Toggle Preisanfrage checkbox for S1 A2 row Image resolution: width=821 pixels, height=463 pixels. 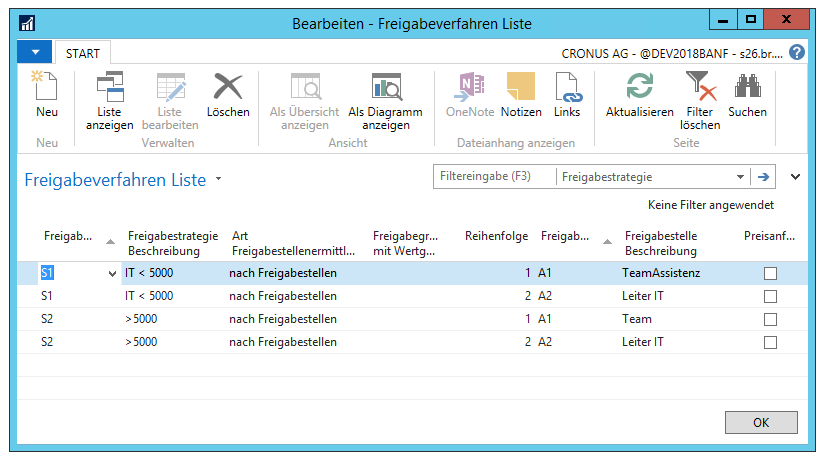click(770, 296)
